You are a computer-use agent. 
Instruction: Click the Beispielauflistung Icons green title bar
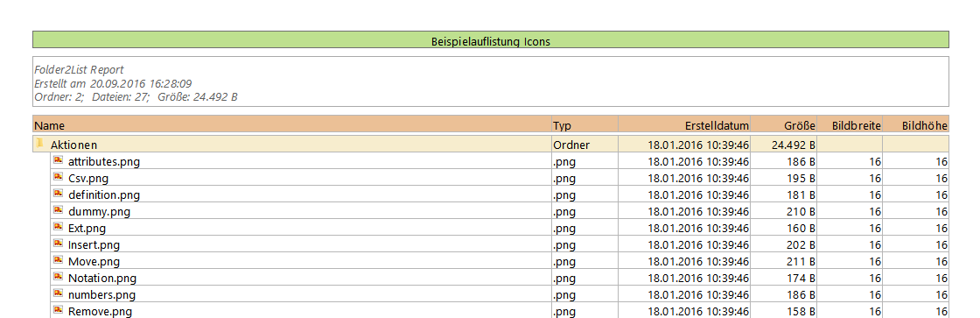click(x=491, y=39)
